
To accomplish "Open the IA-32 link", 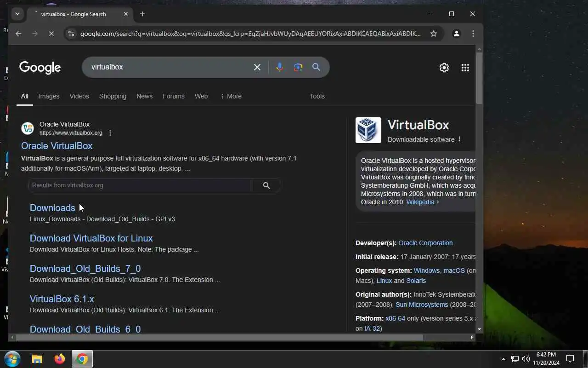I will 372,328.
